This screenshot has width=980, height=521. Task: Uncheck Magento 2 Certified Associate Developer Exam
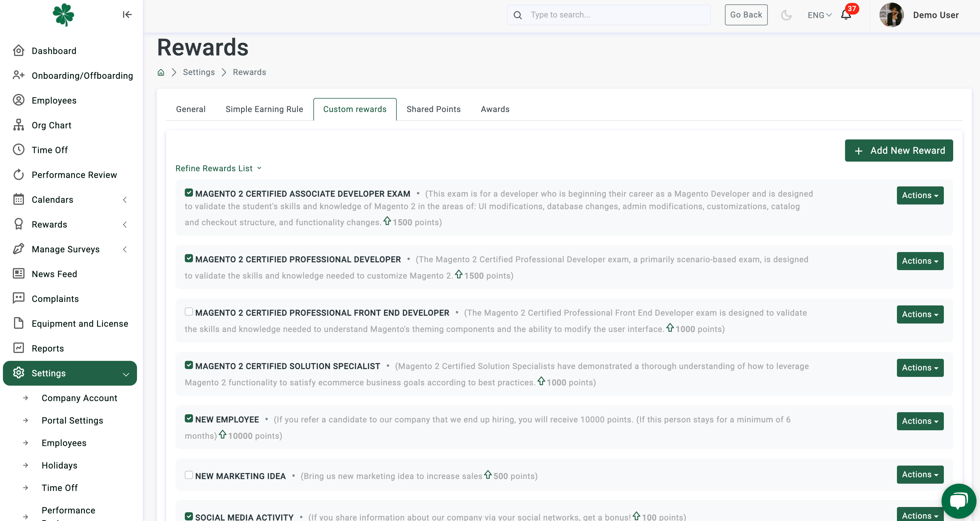(189, 193)
